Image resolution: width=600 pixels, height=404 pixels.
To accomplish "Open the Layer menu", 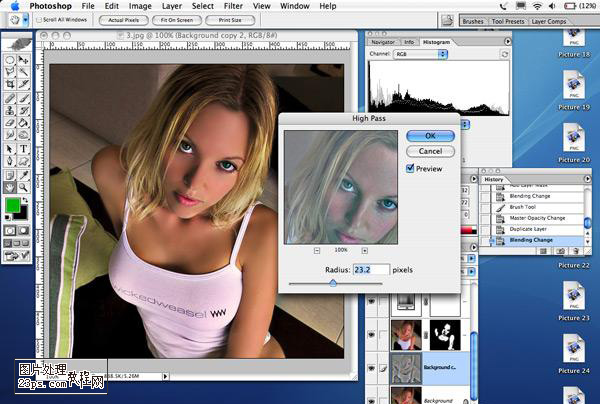I will [x=172, y=6].
